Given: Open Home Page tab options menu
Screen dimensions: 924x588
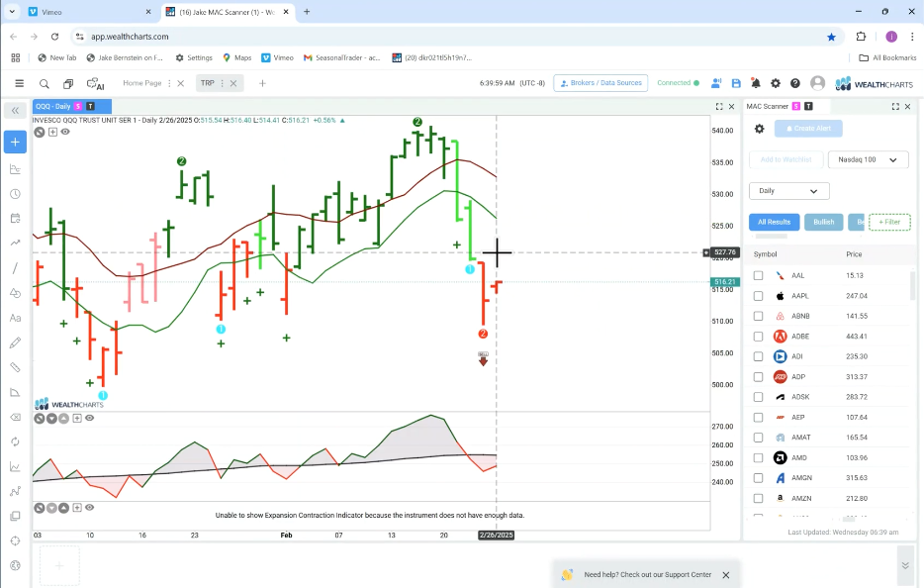Looking at the screenshot, I should tap(170, 84).
